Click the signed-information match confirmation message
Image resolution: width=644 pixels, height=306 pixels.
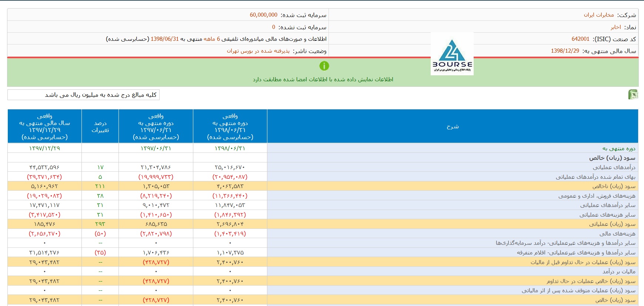click(x=323, y=79)
